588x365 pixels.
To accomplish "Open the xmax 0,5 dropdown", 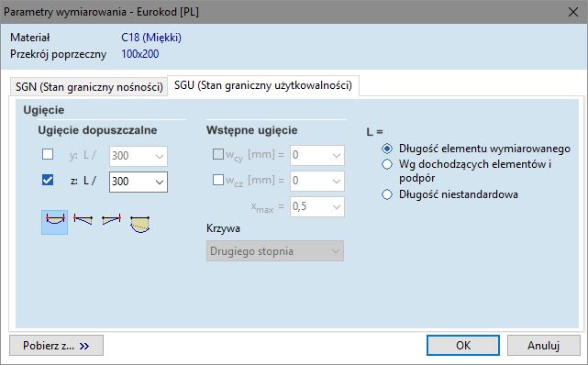I will (x=316, y=206).
